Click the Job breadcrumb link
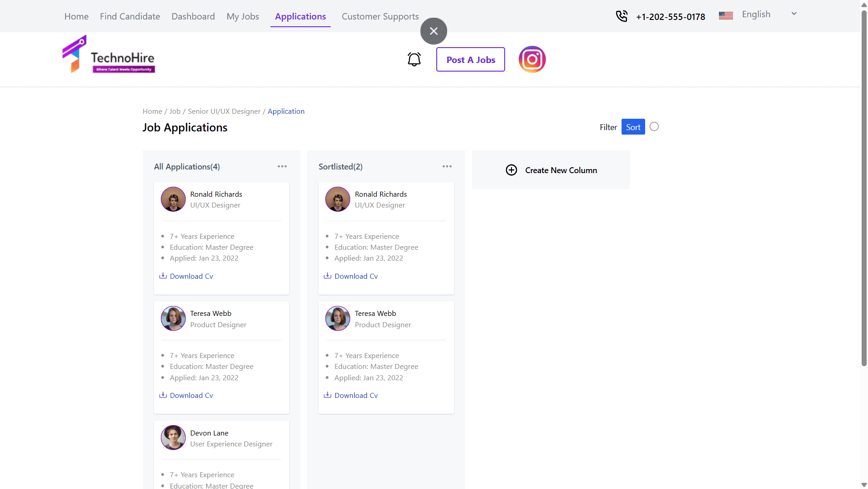Screen dimensions: 868x489 click(x=175, y=111)
